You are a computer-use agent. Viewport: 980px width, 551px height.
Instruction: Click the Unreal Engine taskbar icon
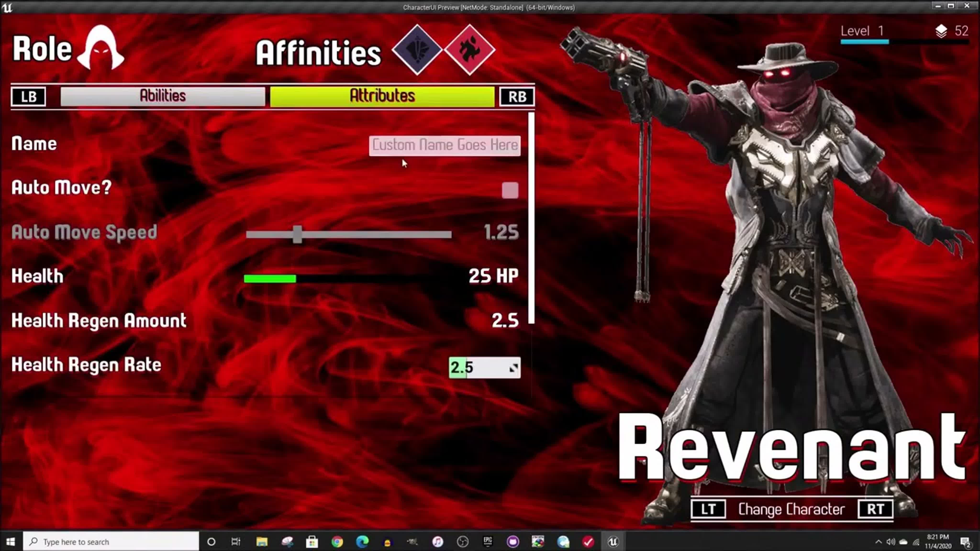[612, 542]
